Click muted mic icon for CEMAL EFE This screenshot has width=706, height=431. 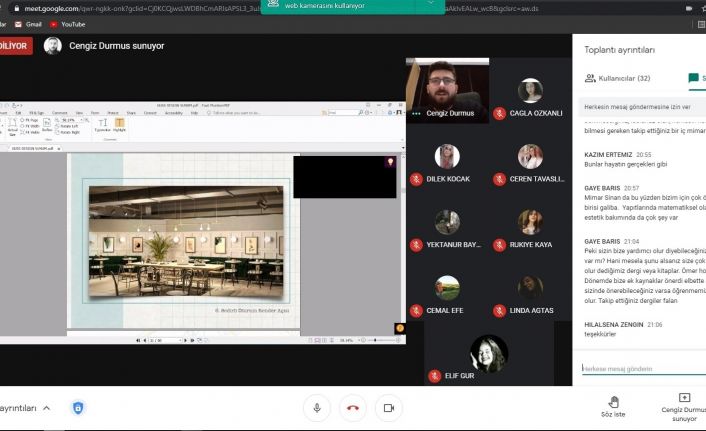pyautogui.click(x=416, y=310)
